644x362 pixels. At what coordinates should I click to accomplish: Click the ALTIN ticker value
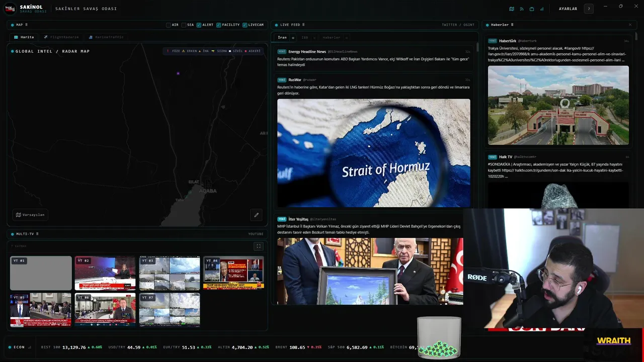tap(242, 347)
